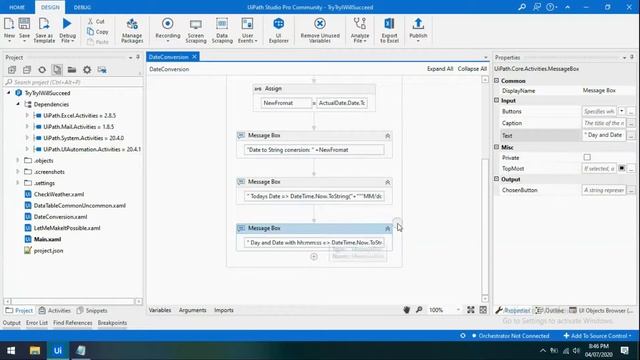This screenshot has height=360, width=640.
Task: Open Windows Start menu
Action: (11, 351)
